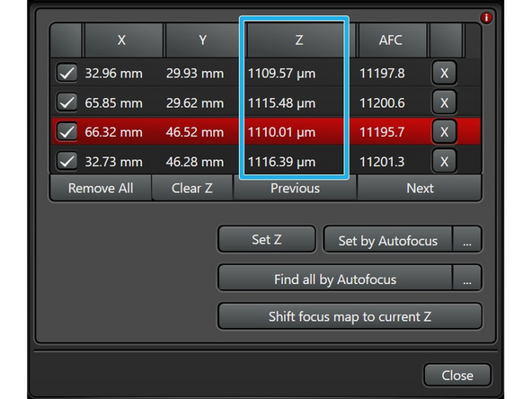Click Y value 46.52 mm
532x399 pixels.
pos(195,132)
